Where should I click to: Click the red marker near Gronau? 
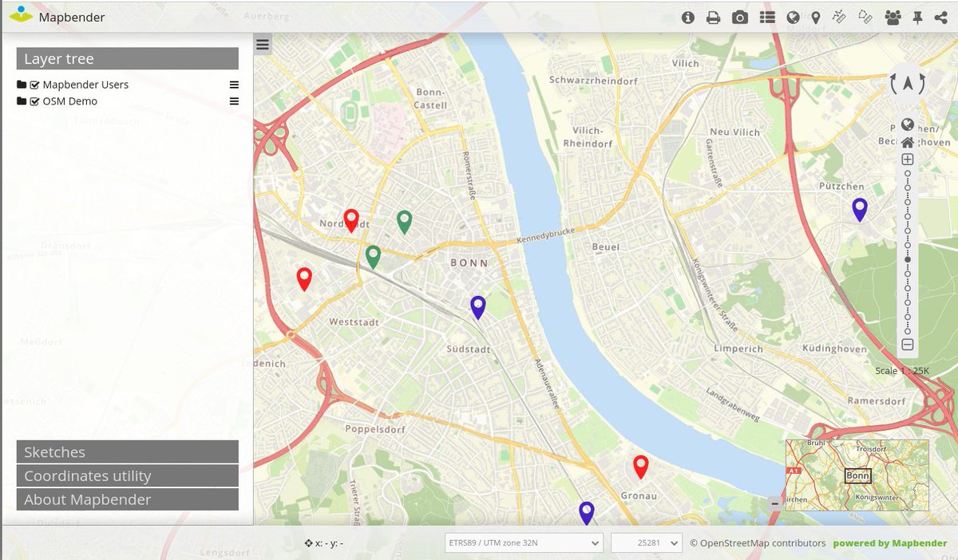(640, 467)
